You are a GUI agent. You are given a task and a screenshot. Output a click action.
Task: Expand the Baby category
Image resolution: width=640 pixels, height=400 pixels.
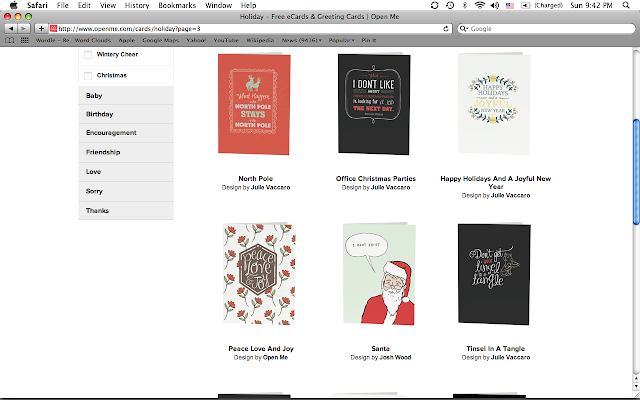click(126, 96)
